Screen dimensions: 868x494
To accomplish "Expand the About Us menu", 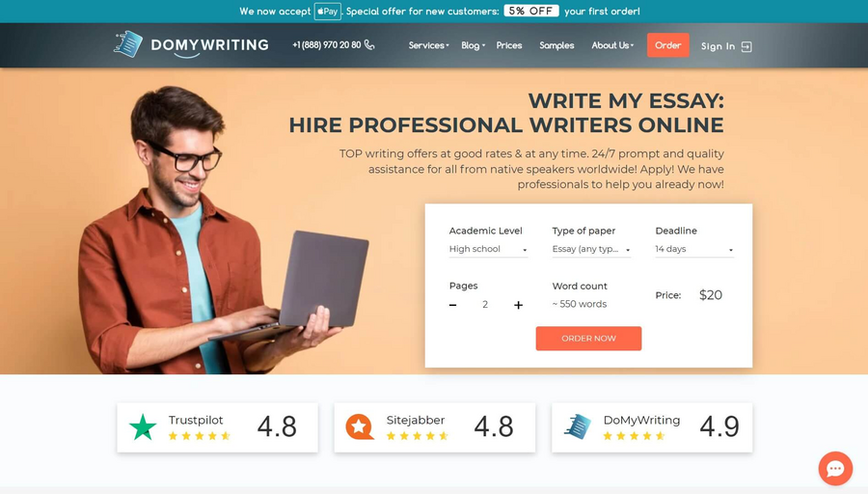I will coord(612,45).
